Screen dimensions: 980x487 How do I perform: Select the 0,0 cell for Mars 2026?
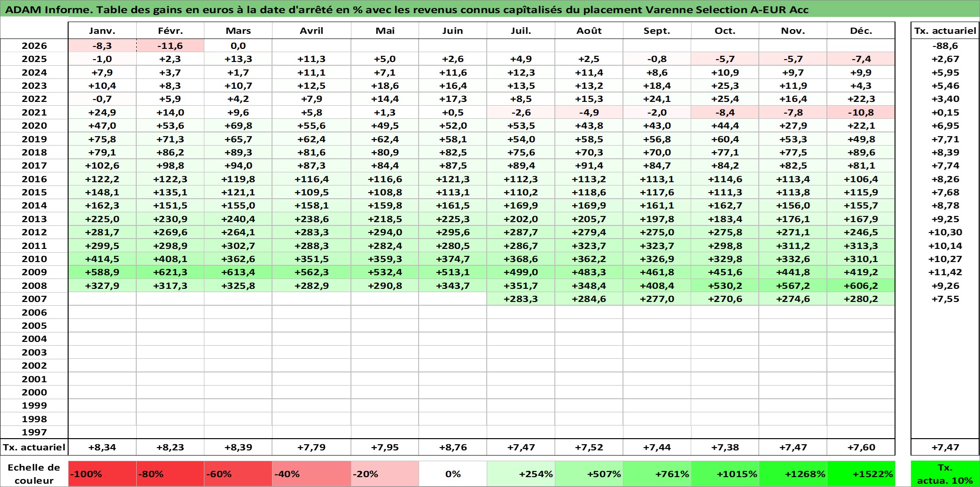click(238, 46)
